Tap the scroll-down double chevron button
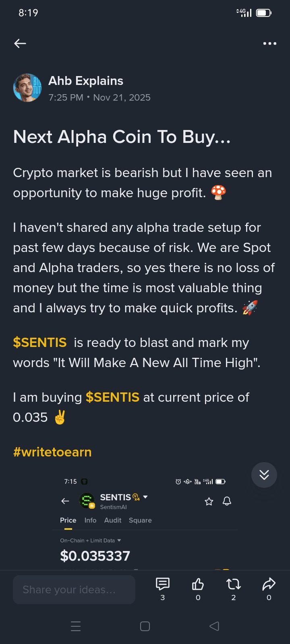The image size is (290, 644). (x=264, y=475)
